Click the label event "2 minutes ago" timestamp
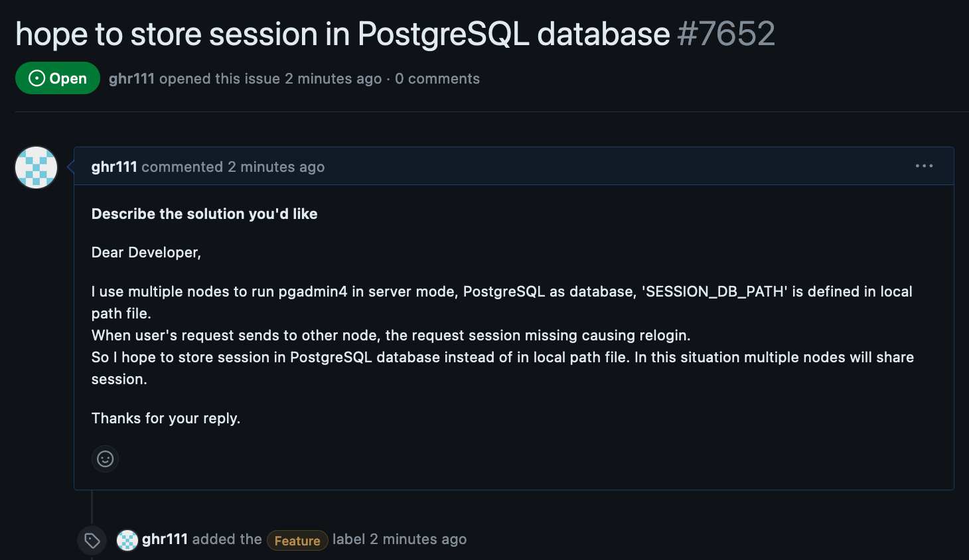Viewport: 969px width, 560px height. point(418,539)
